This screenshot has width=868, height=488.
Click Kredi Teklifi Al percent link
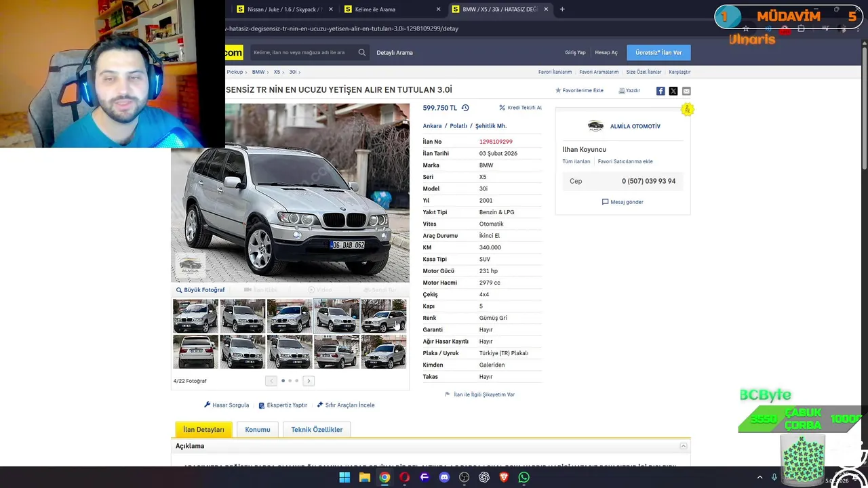pos(521,108)
